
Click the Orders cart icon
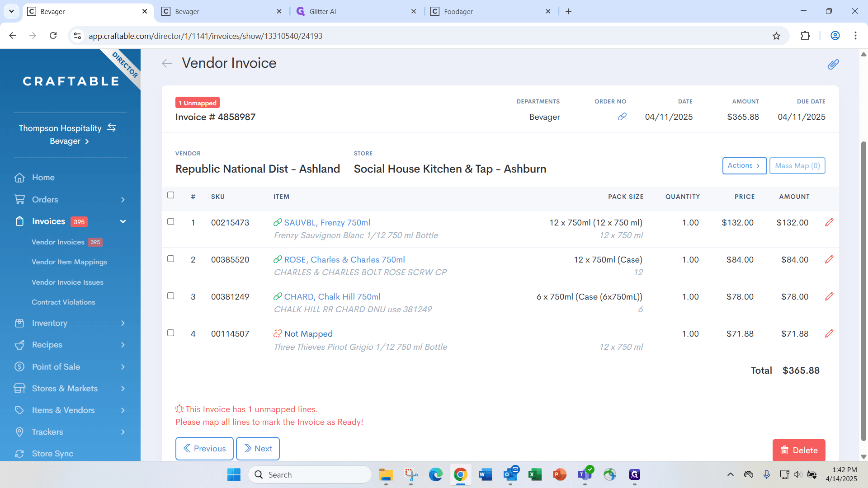point(19,199)
